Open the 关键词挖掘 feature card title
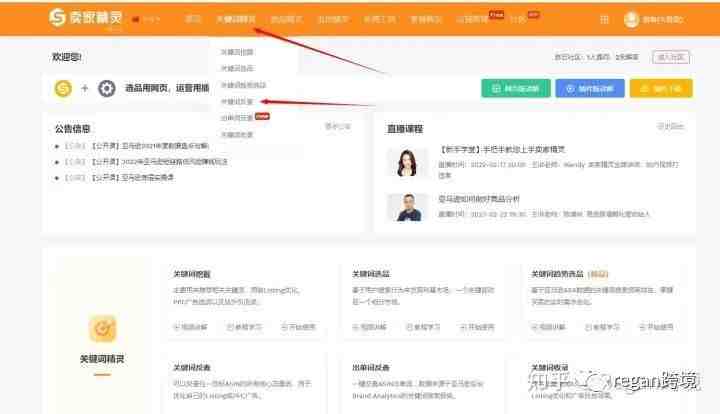The width and height of the screenshot is (720, 414). [191, 274]
